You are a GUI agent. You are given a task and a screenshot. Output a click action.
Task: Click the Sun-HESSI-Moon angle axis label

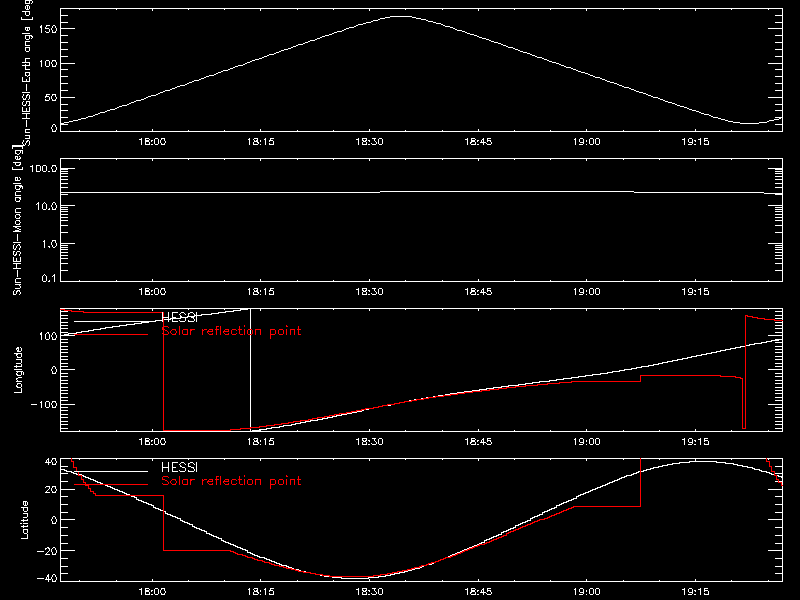click(17, 220)
